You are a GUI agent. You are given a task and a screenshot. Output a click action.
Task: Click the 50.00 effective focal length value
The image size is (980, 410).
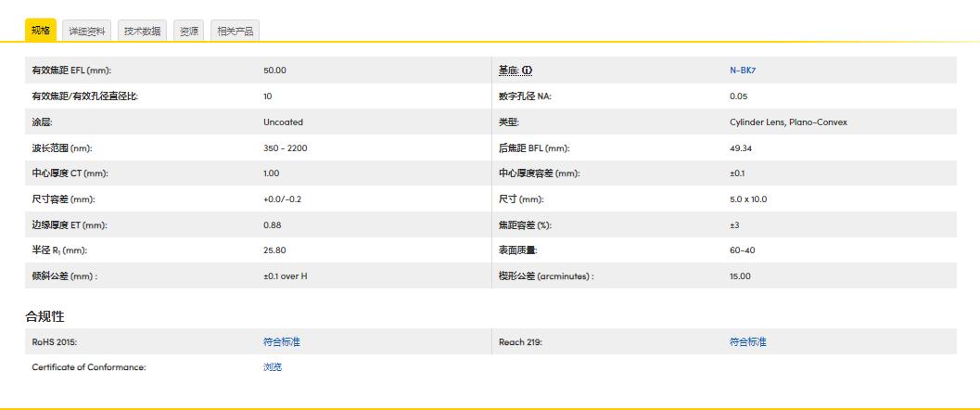[274, 70]
